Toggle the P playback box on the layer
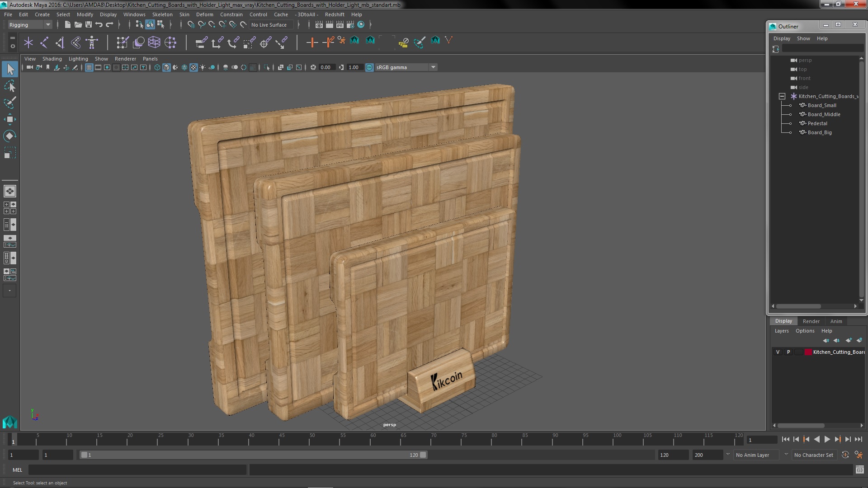This screenshot has width=868, height=488. (x=788, y=352)
